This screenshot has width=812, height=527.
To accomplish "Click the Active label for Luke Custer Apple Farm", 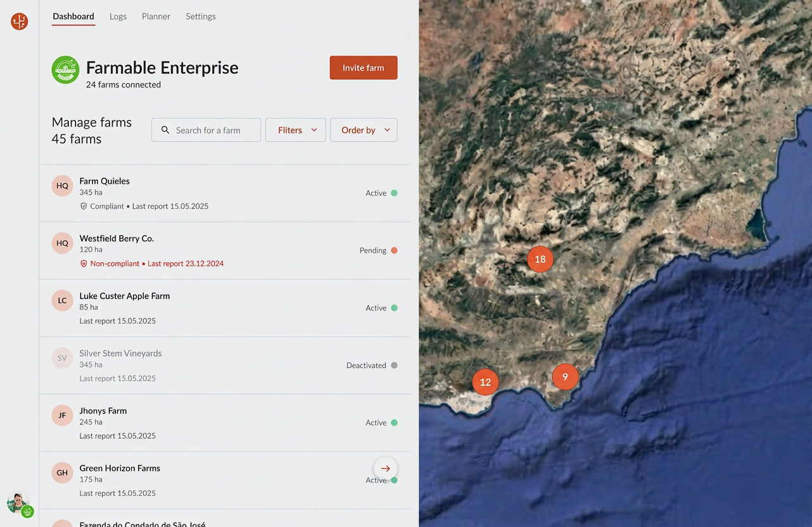I will 376,308.
